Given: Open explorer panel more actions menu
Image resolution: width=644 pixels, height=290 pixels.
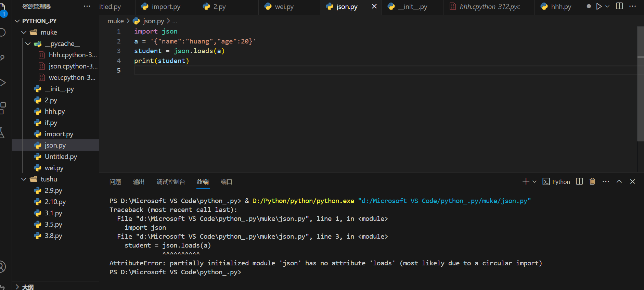Looking at the screenshot, I should coord(87,7).
